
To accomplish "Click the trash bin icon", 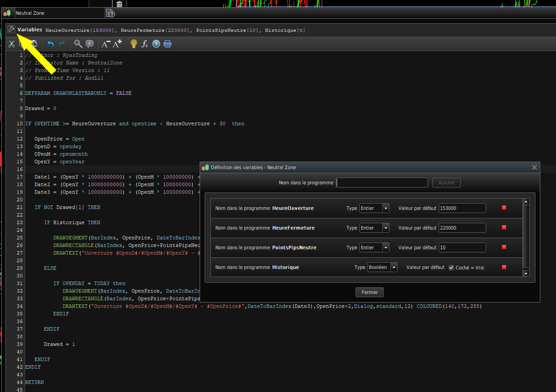I will pyautogui.click(x=120, y=4).
